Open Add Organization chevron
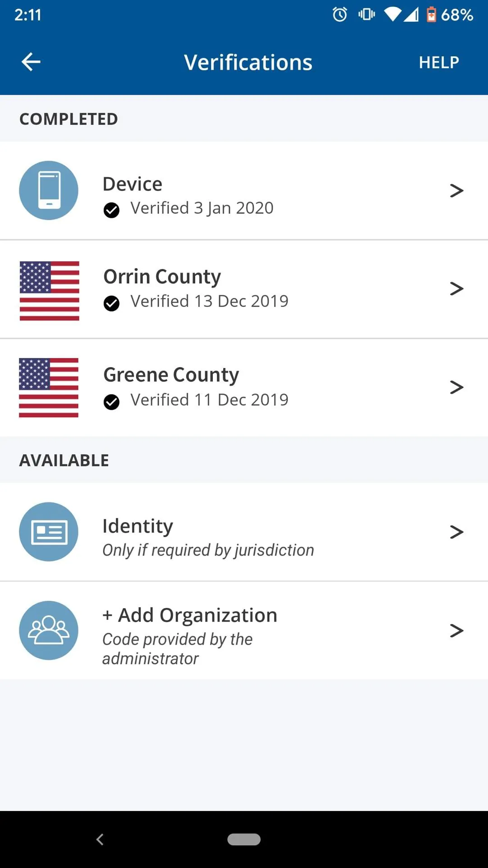Screen dimensions: 488x868 456,630
